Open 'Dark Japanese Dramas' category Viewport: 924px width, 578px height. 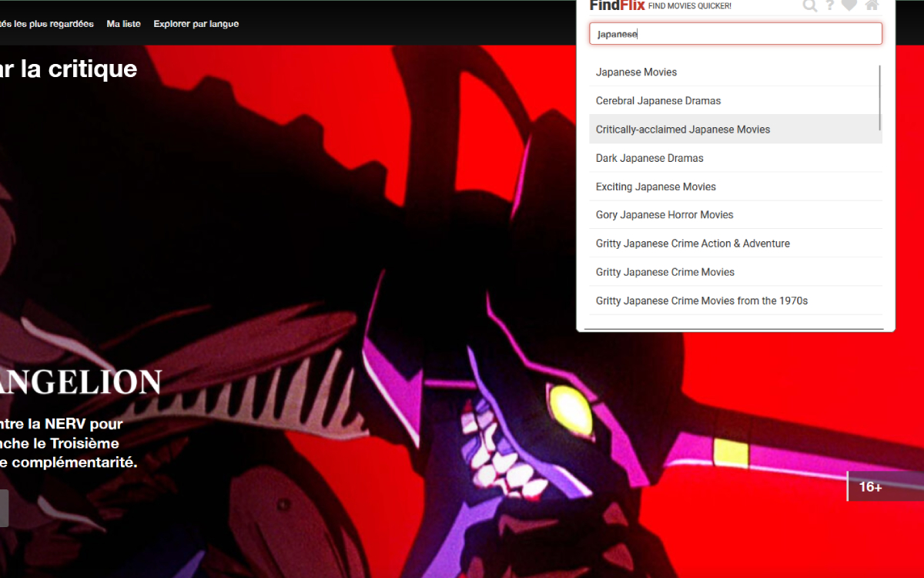coord(735,158)
